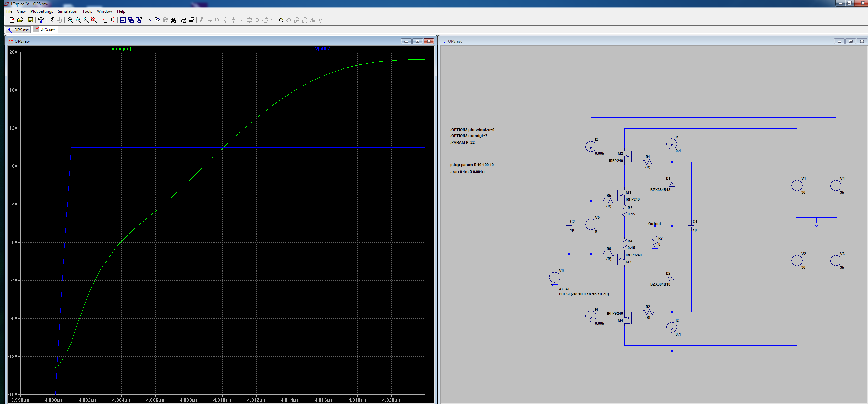Click the V(output) trace label

(121, 49)
